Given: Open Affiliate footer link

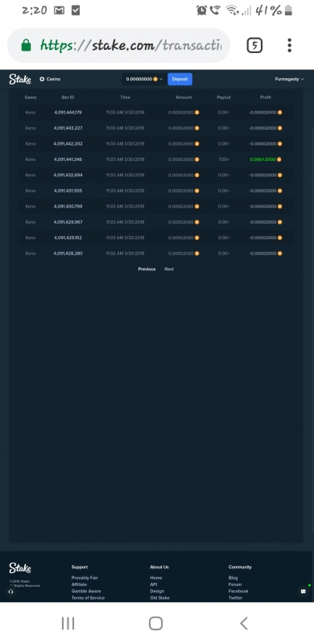Looking at the screenshot, I should 79,584.
